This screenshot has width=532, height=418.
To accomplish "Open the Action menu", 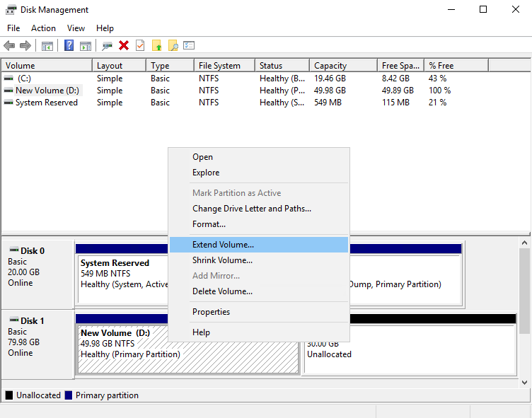I will (43, 28).
